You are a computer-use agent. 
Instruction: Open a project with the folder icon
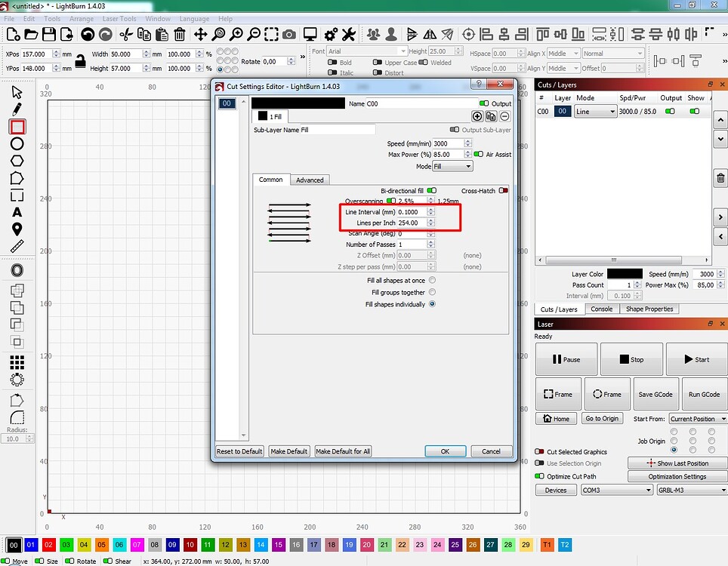31,34
